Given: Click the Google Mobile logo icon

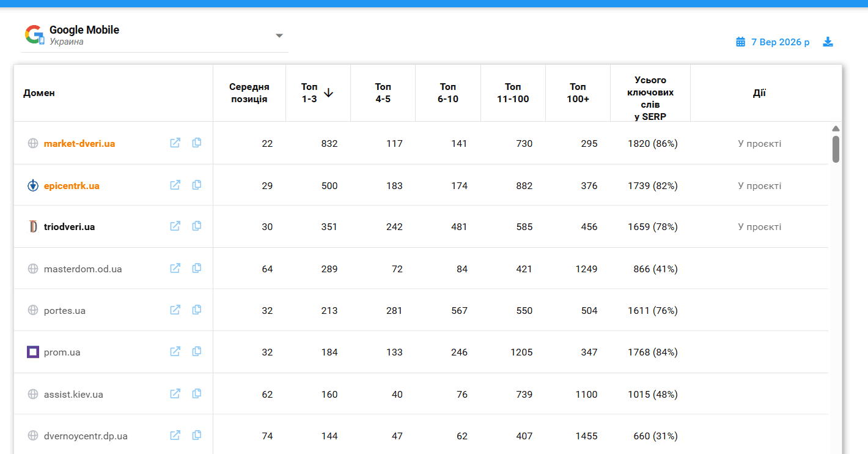Looking at the screenshot, I should pos(35,35).
